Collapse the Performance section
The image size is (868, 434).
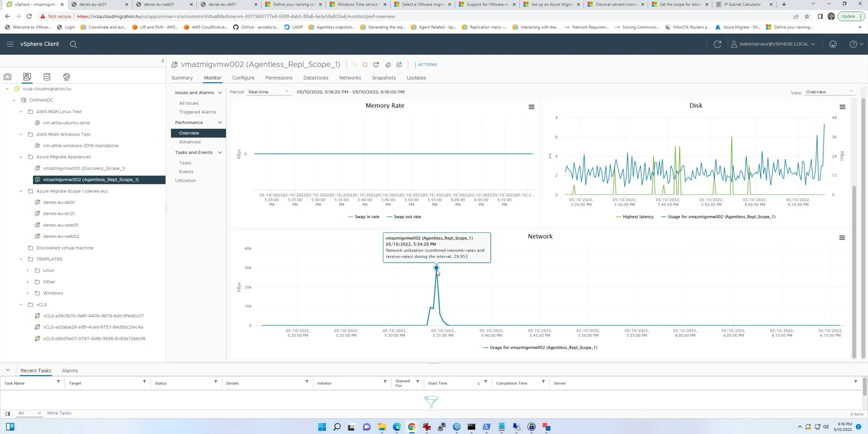(x=220, y=123)
